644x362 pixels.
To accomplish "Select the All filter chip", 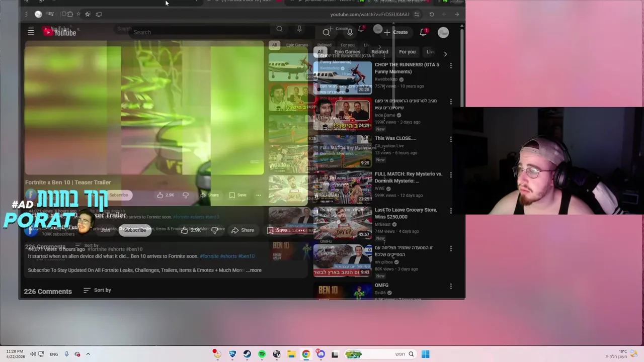I will point(320,52).
